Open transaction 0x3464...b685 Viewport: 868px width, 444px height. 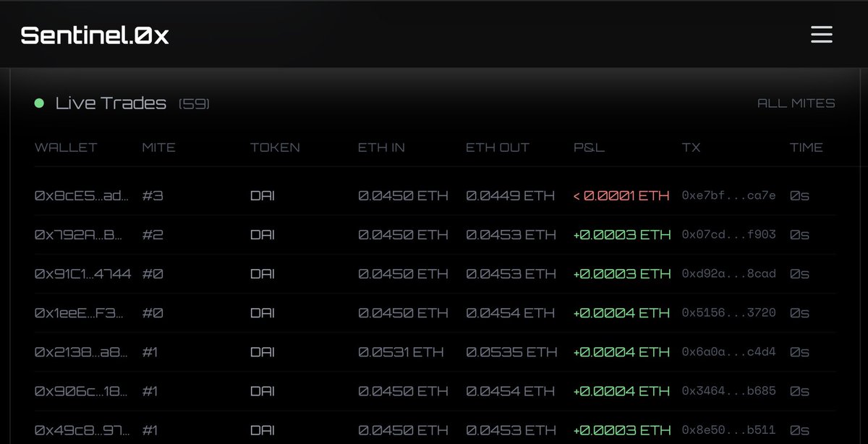pyautogui.click(x=729, y=391)
